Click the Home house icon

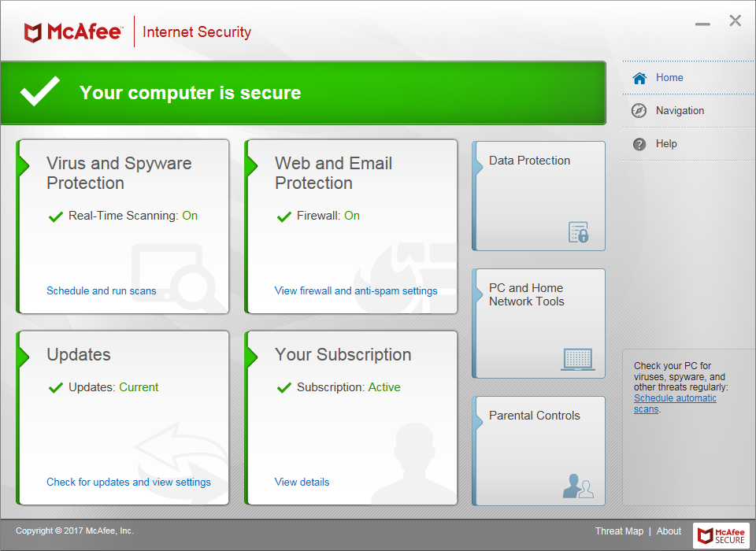click(639, 78)
